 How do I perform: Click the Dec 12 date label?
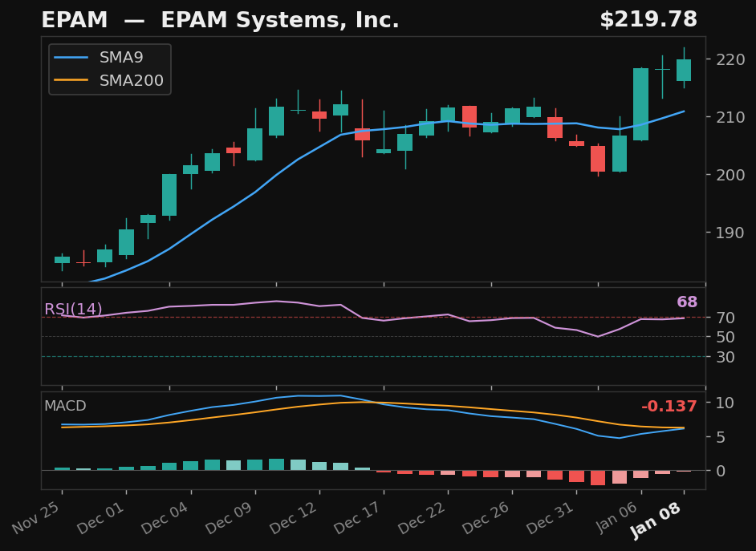(x=295, y=518)
